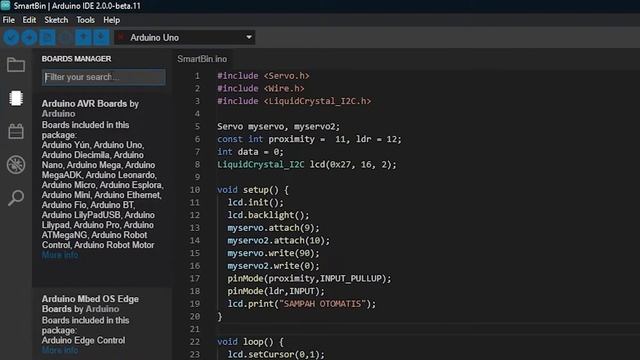This screenshot has width=640, height=360.
Task: Click the #include <Servo.h> code line
Action: (x=263, y=76)
